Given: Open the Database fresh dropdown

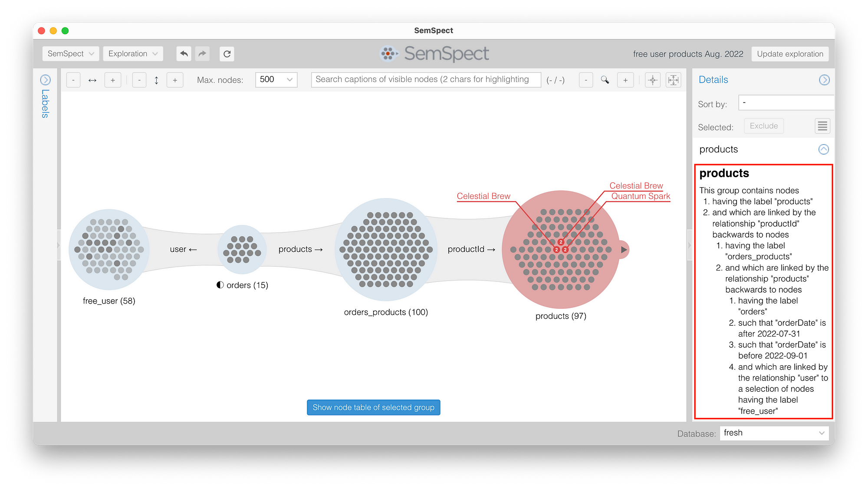Looking at the screenshot, I should point(774,433).
